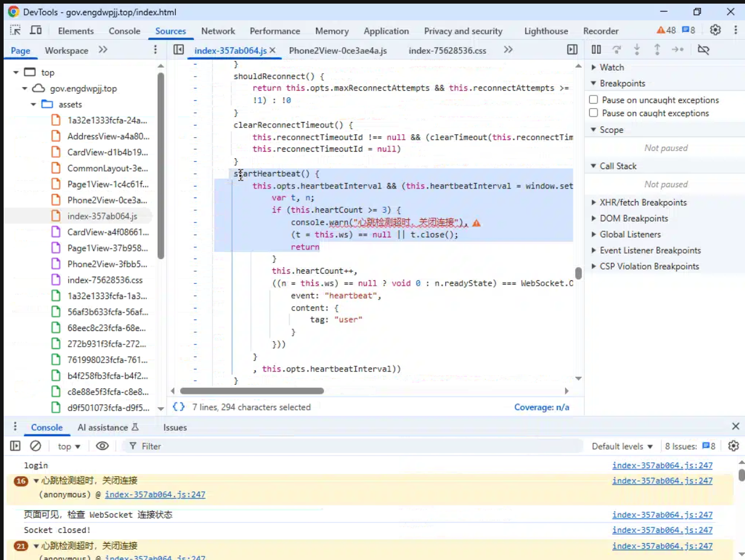Image resolution: width=745 pixels, height=560 pixels.
Task: Click the step over debugger icon
Action: point(616,50)
